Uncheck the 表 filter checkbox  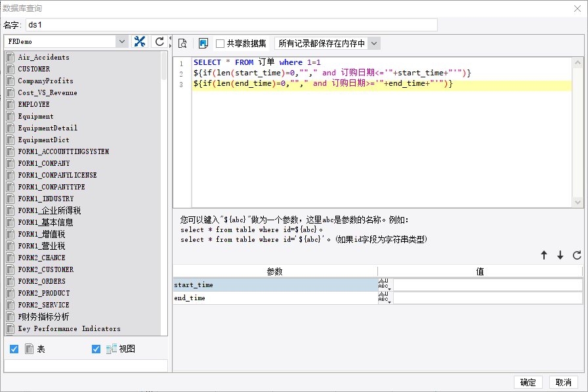(x=14, y=349)
